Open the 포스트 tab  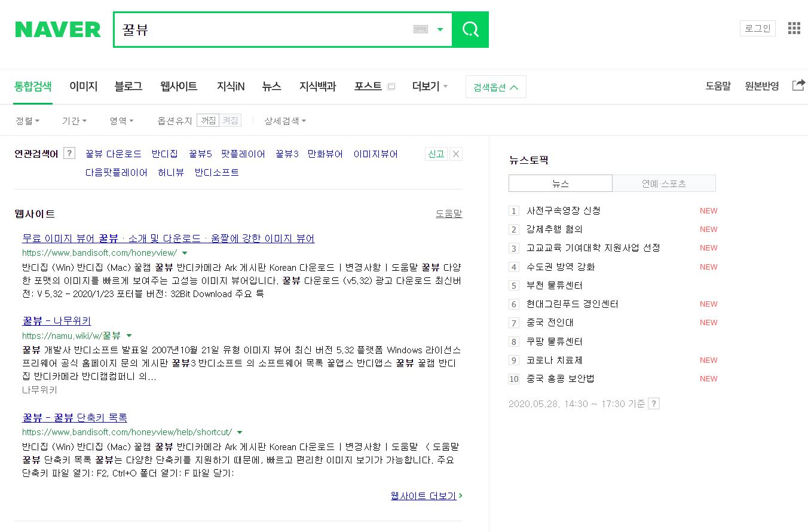click(x=368, y=86)
